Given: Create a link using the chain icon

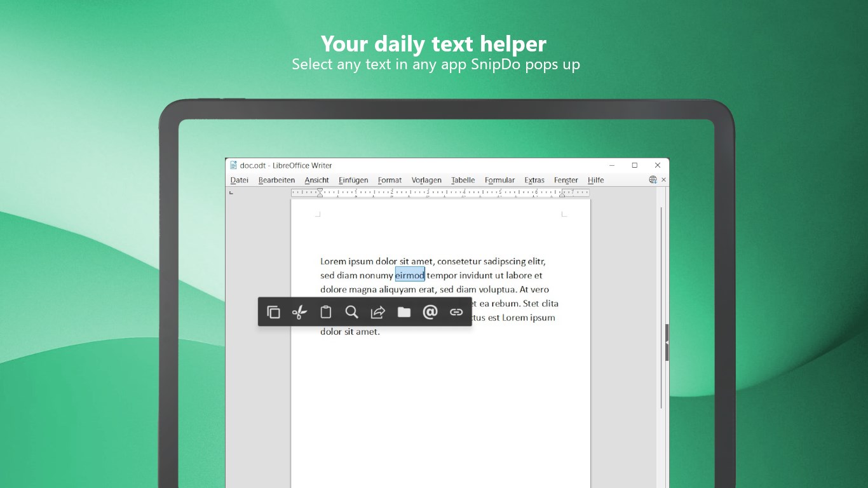Looking at the screenshot, I should [456, 312].
